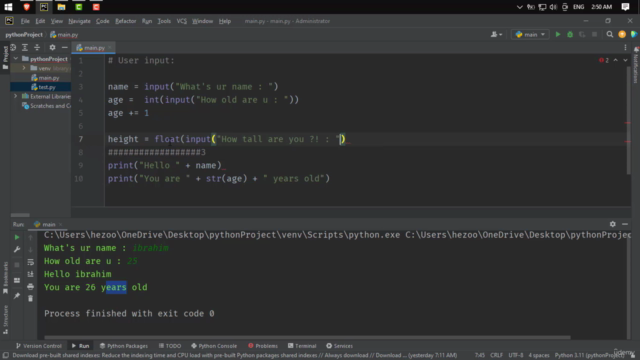
Task: Go to previous highlighted error arrow
Action: point(616,60)
